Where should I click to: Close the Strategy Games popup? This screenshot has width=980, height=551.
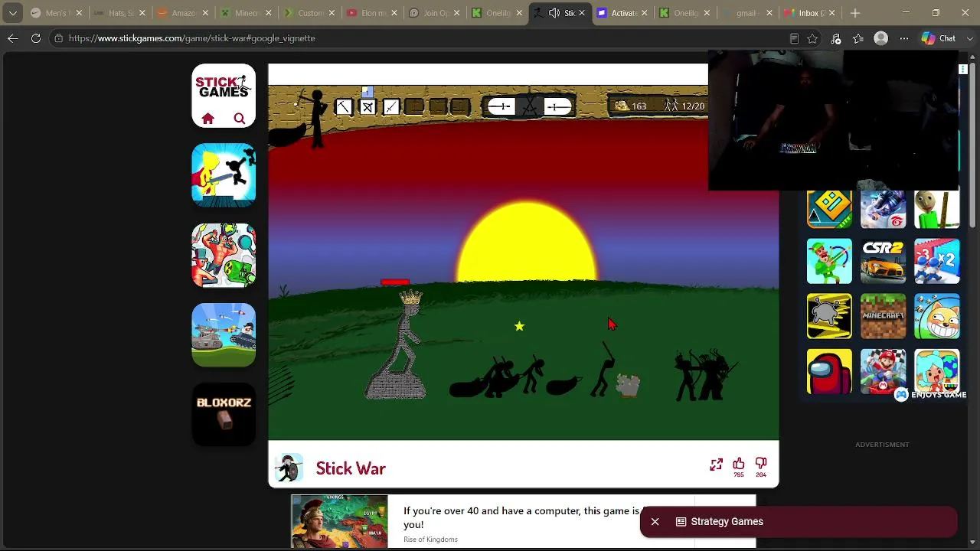pyautogui.click(x=655, y=522)
